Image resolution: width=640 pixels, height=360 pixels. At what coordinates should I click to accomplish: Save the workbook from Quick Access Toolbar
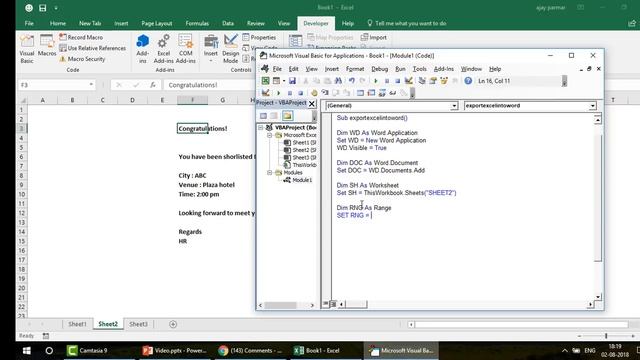[42, 8]
